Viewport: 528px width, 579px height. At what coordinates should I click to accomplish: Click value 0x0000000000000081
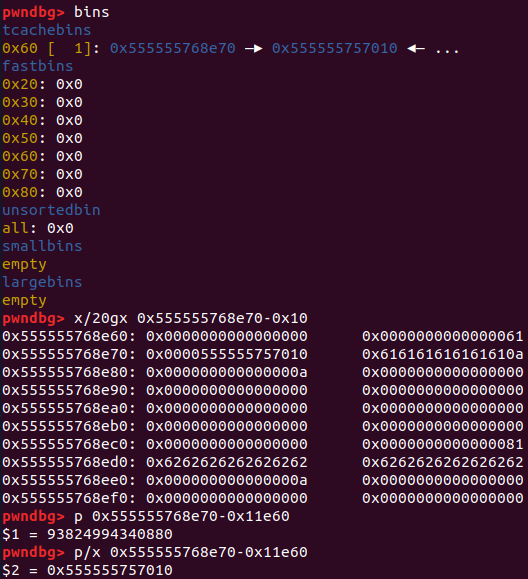tap(443, 444)
